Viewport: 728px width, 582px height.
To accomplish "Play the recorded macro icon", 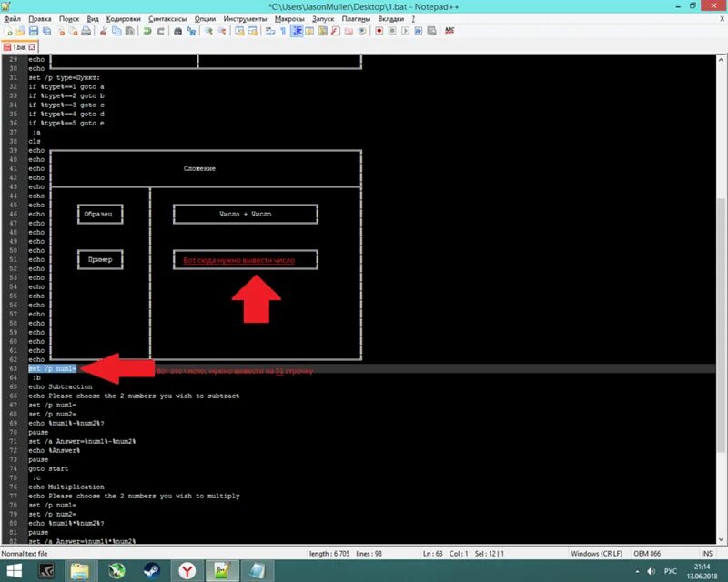I will pyautogui.click(x=403, y=32).
